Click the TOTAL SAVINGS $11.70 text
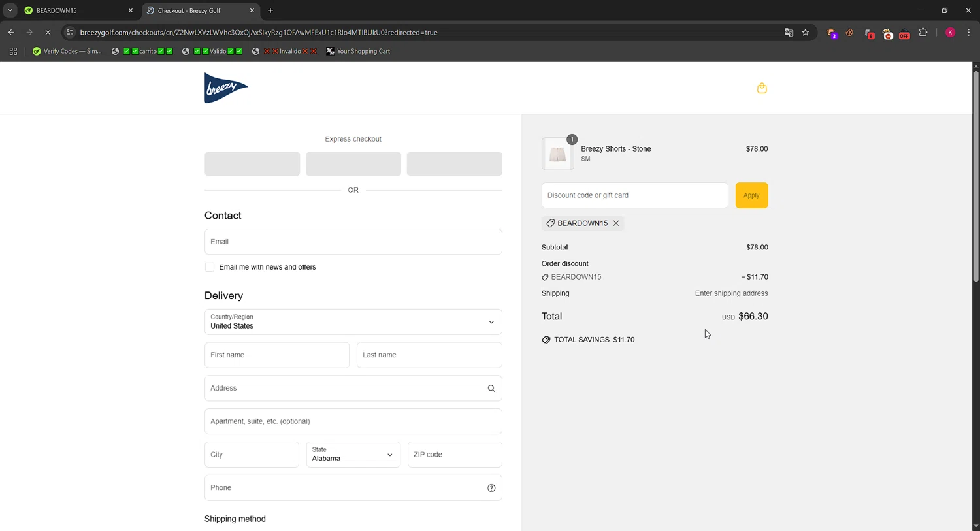The width and height of the screenshot is (980, 531). click(x=594, y=340)
